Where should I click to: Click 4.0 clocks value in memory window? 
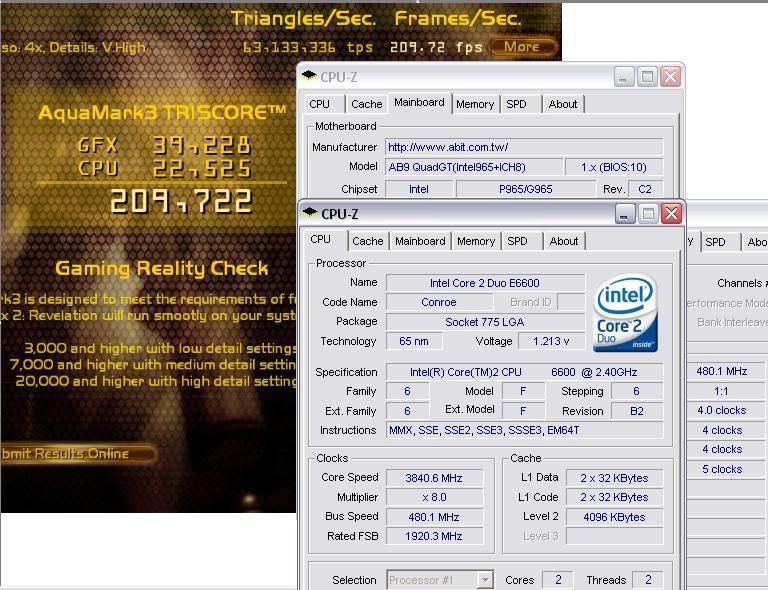[x=725, y=410]
